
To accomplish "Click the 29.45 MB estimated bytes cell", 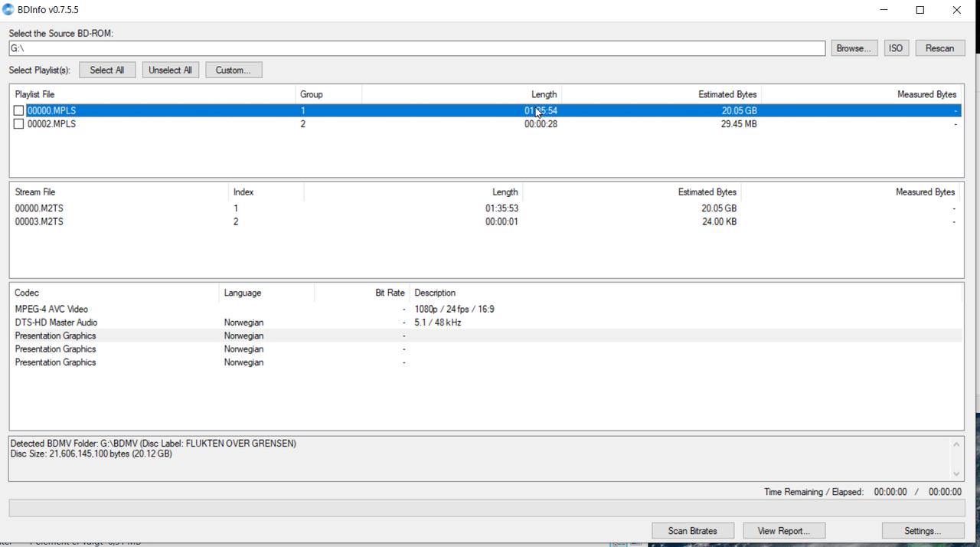I will (739, 124).
